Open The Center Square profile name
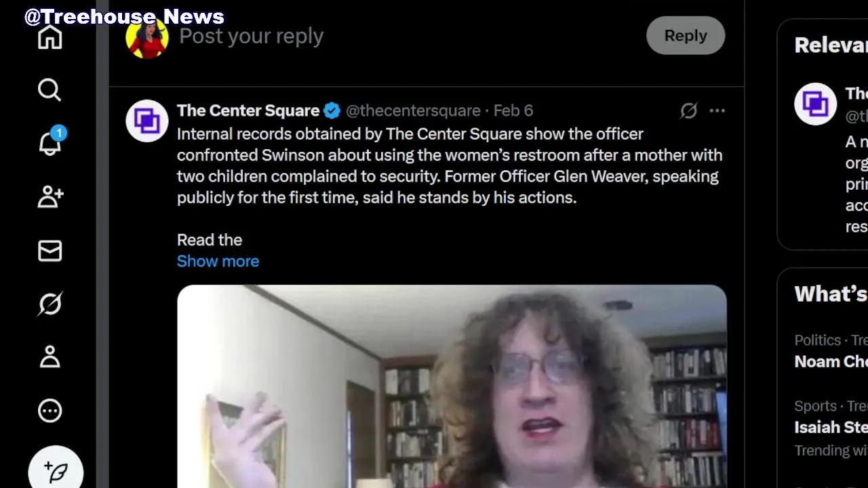This screenshot has height=488, width=868. click(248, 110)
